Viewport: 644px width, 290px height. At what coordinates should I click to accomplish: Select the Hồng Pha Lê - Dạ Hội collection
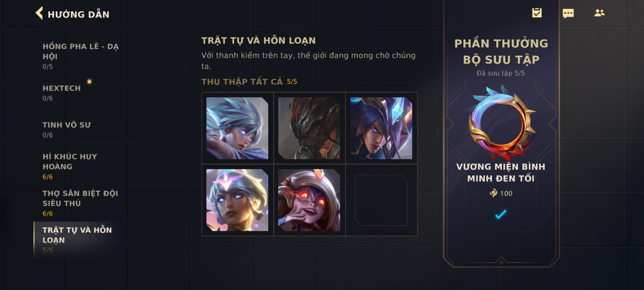click(x=80, y=56)
